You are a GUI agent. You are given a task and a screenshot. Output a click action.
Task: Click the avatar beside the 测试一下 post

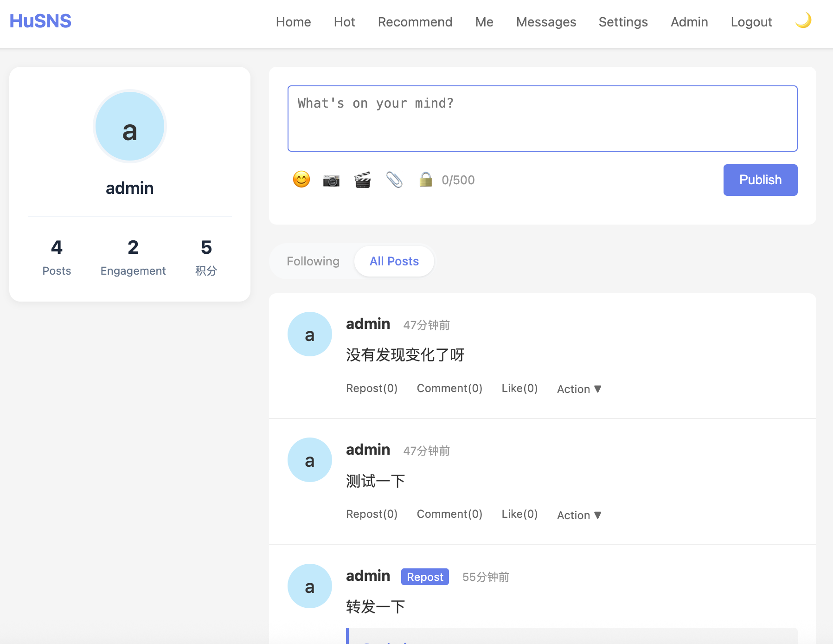[310, 460]
